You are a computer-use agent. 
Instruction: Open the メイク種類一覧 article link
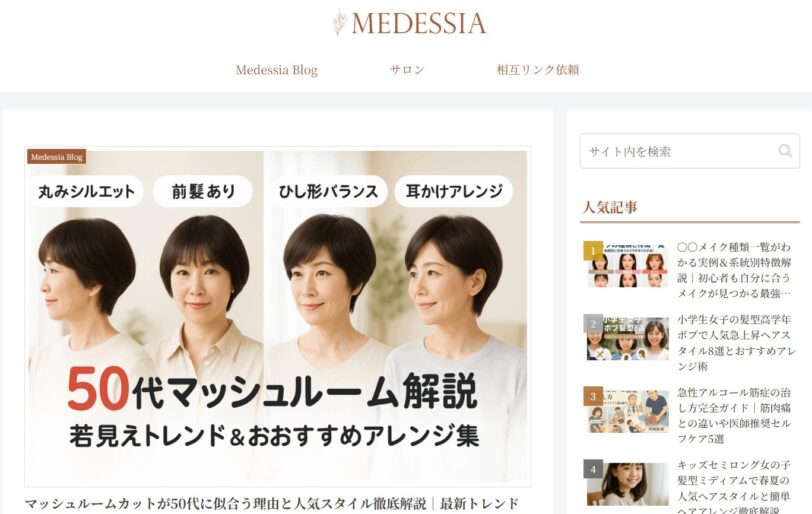pos(734,270)
